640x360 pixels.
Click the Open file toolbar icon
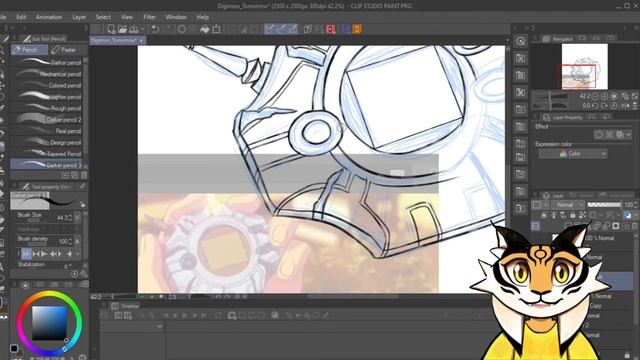(x=122, y=29)
